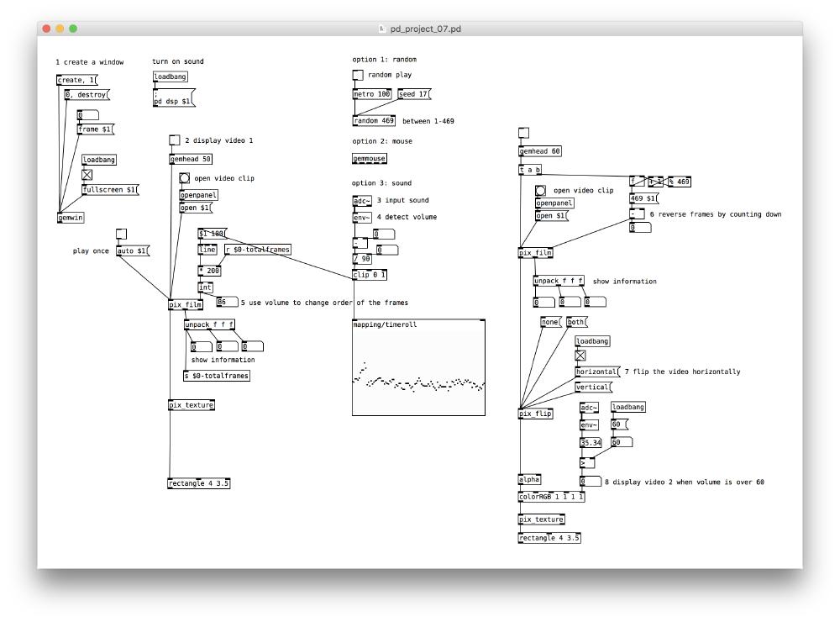Click the 'both' flip message box
The width and height of the screenshot is (840, 622).
577,322
